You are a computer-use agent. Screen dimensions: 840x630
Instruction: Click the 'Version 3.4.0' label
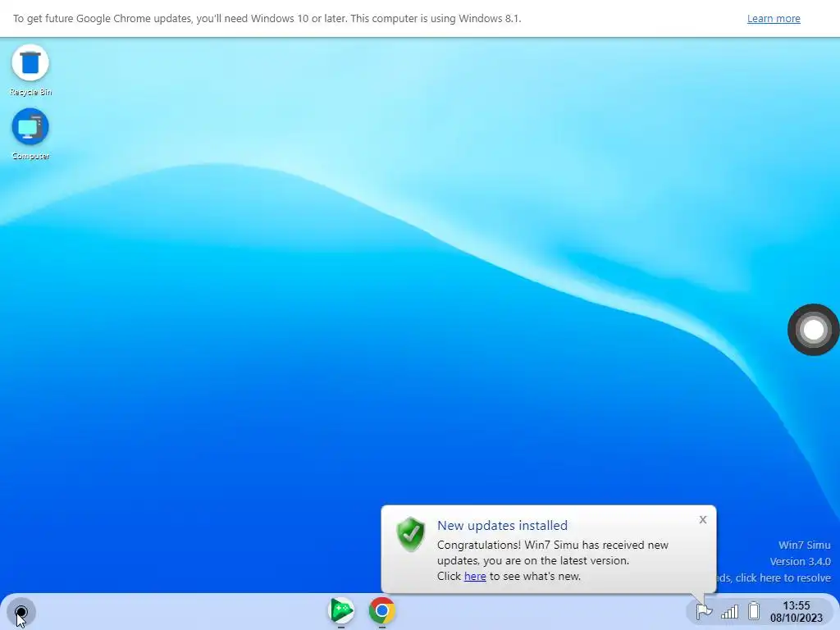(800, 561)
